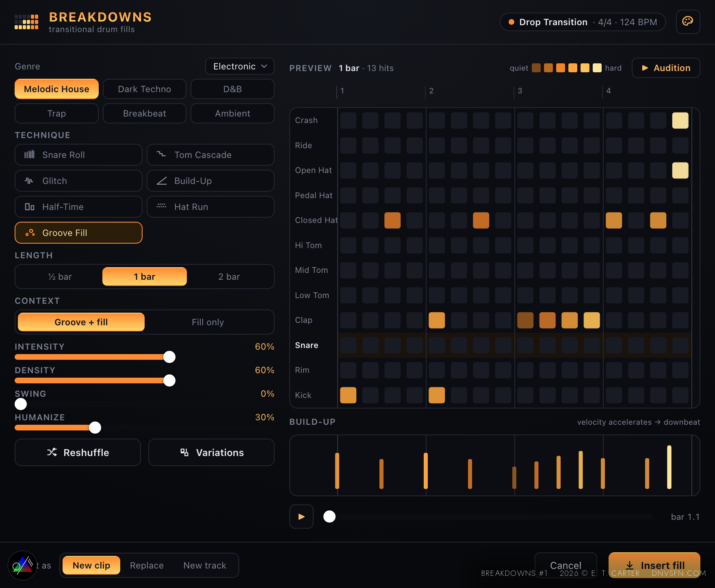Viewport: 715px width, 588px height.
Task: Open the Variations options
Action: coord(211,452)
